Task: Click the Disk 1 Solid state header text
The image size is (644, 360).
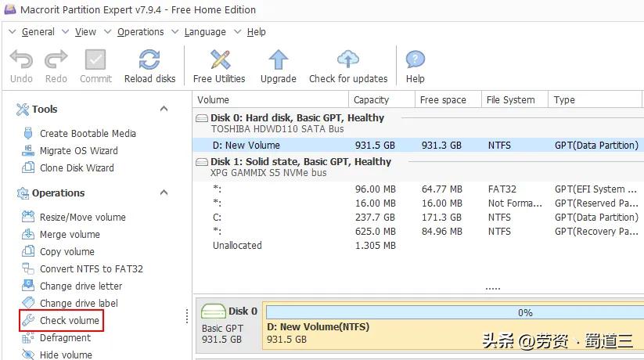Action: 300,161
